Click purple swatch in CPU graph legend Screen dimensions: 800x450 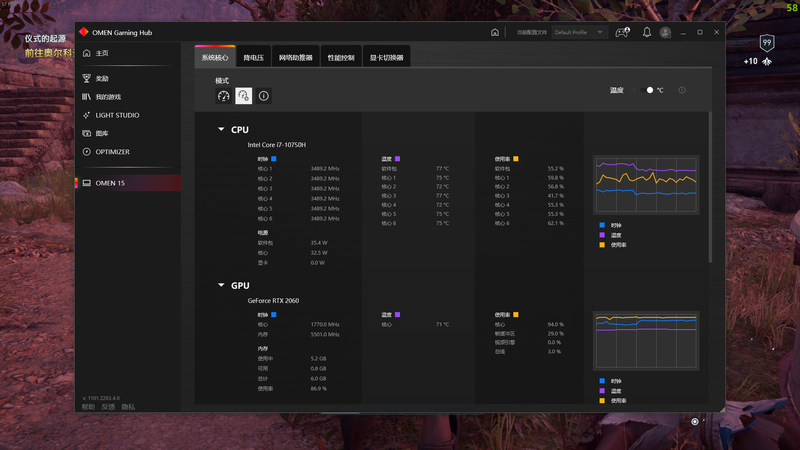[x=602, y=235]
